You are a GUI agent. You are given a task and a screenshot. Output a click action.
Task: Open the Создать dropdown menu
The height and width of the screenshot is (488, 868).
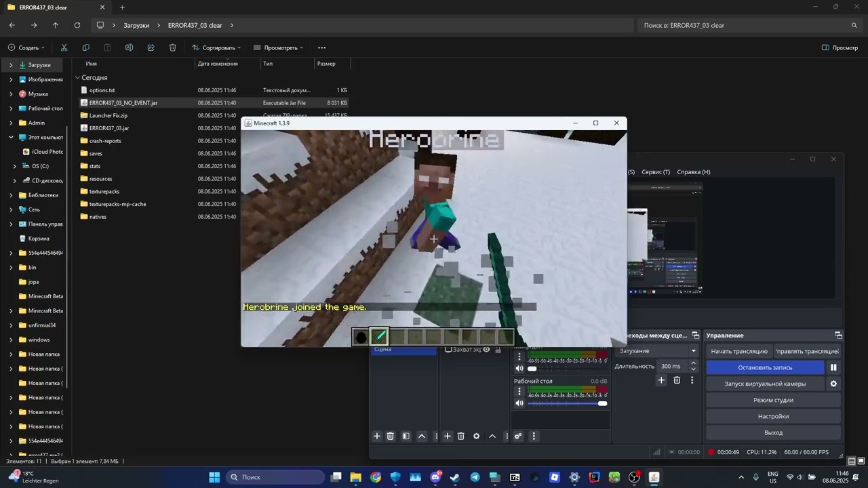coord(26,47)
